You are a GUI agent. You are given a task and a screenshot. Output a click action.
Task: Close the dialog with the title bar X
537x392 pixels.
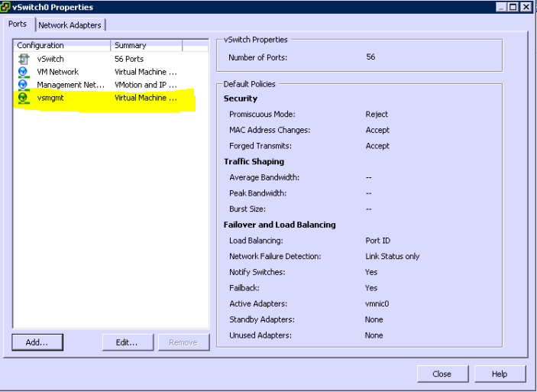526,7
